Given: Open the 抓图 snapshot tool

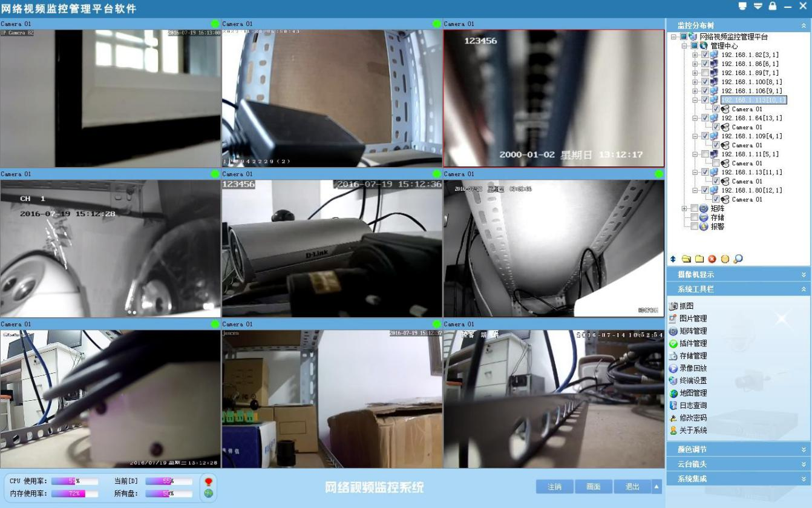Looking at the screenshot, I should coord(686,306).
